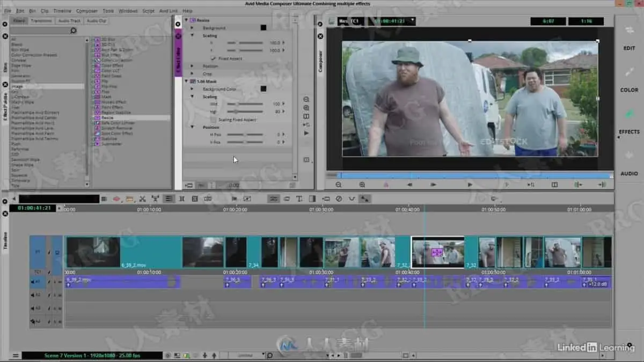Select the Blend category in Effect Palette
This screenshot has height=362, width=644.
tap(17, 45)
